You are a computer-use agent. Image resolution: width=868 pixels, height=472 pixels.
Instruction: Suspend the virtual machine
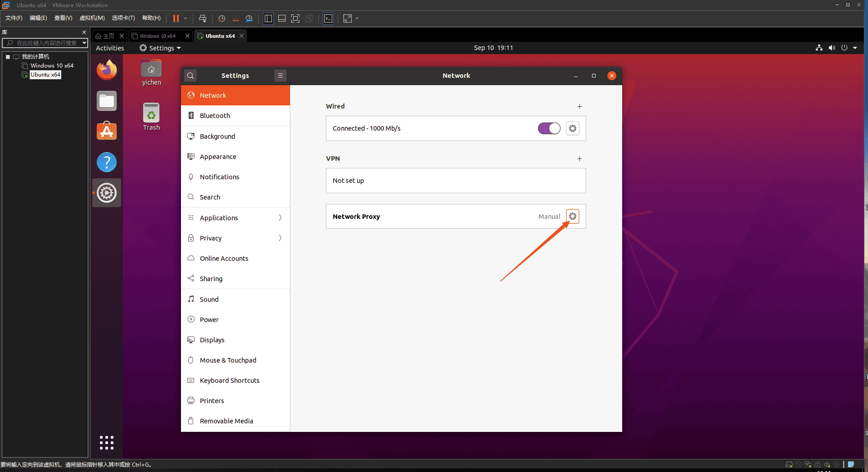[175, 18]
